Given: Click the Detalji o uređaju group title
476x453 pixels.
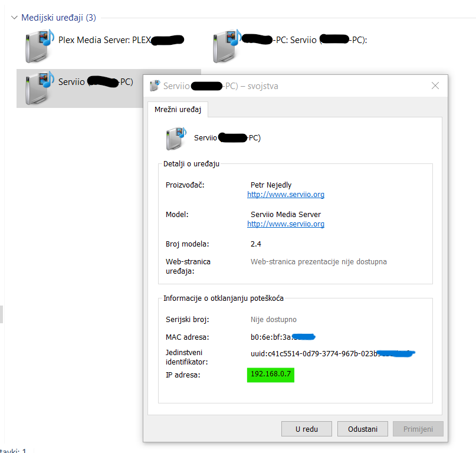Looking at the screenshot, I should (x=191, y=164).
